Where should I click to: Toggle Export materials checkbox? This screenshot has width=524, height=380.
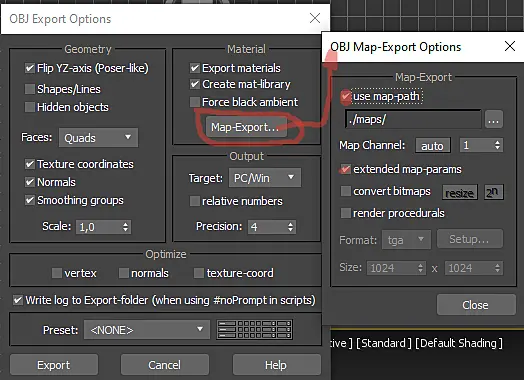pos(195,68)
